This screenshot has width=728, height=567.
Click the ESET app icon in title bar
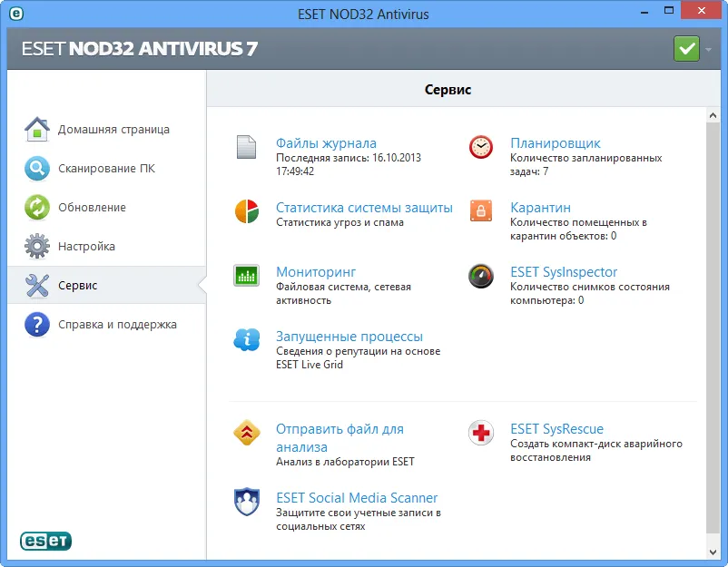tap(16, 14)
